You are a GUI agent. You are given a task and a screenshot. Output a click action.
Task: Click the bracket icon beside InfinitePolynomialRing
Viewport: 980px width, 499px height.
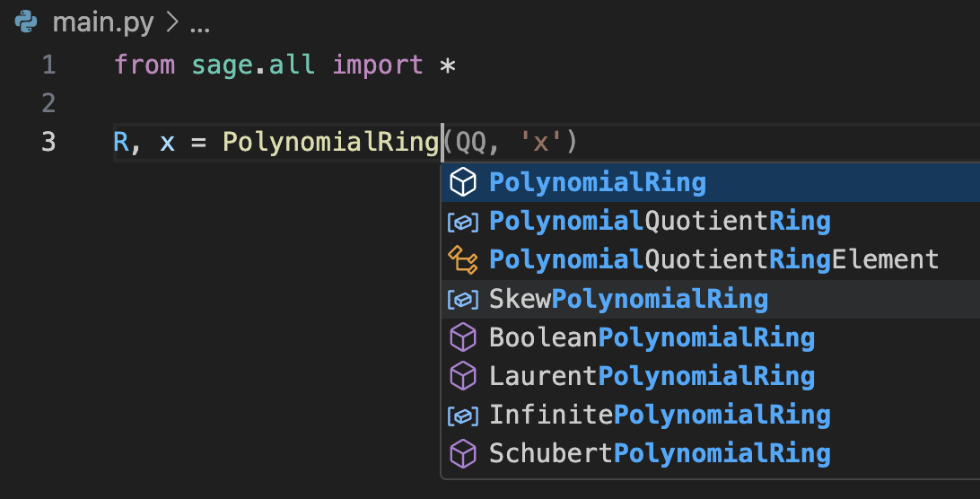[463, 416]
